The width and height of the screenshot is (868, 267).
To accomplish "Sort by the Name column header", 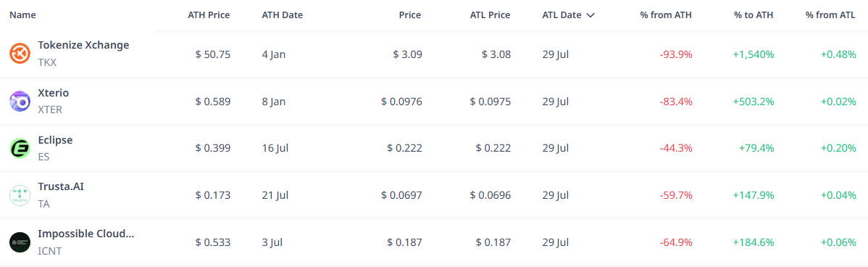I will tap(22, 15).
